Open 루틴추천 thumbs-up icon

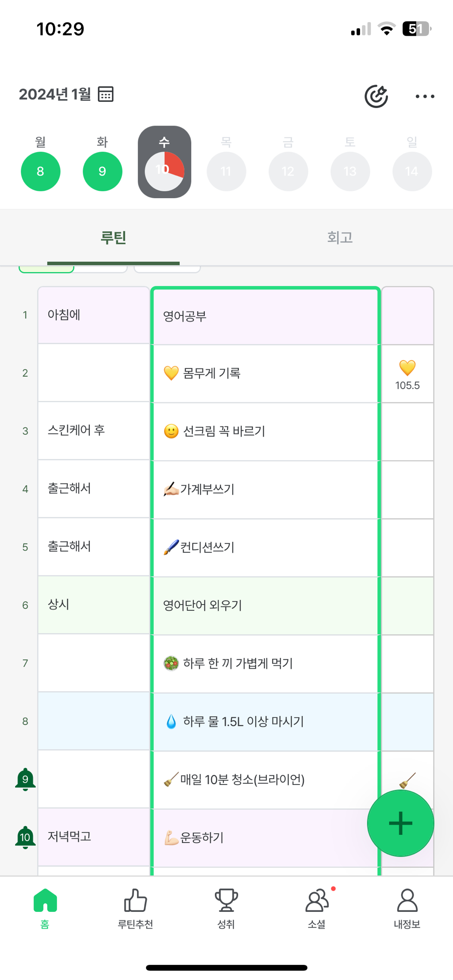pos(135,901)
